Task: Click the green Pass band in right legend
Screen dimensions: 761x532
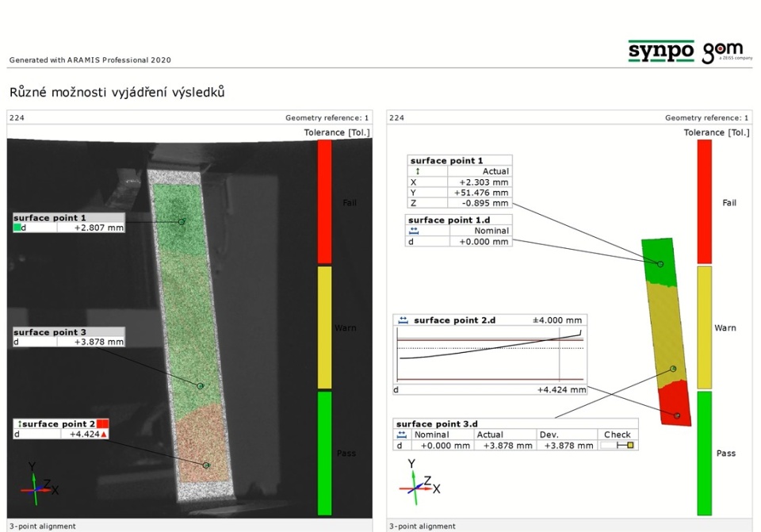Action: click(x=704, y=452)
